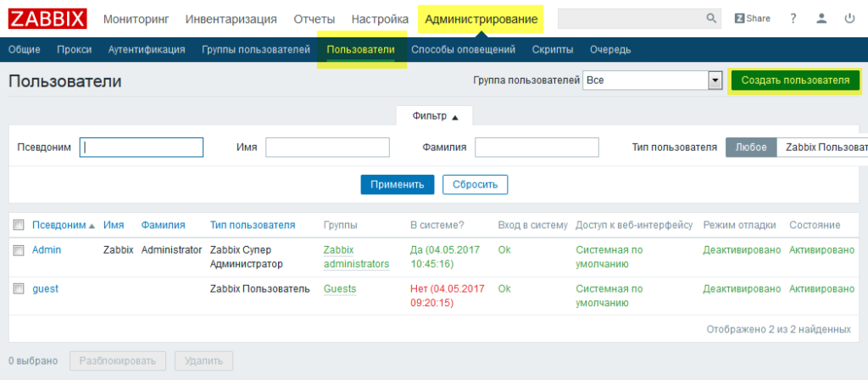Image resolution: width=868 pixels, height=380 pixels.
Task: Click the 'Сбросить' filter button
Action: (475, 184)
